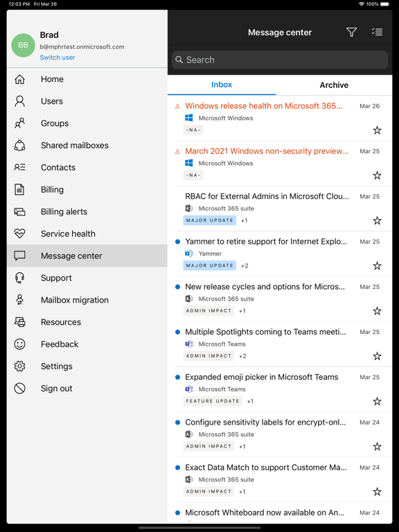Open Users from the side menu
The image size is (399, 532).
(87, 101)
